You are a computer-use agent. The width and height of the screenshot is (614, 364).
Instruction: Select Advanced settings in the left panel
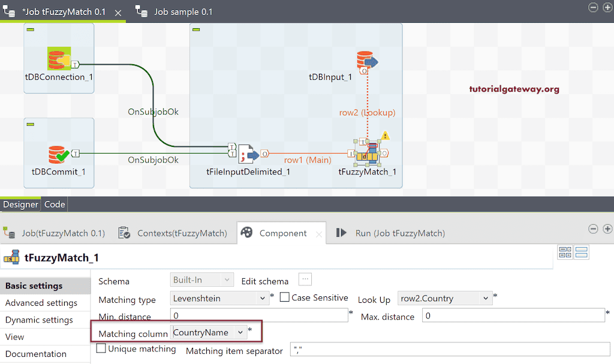coord(40,303)
